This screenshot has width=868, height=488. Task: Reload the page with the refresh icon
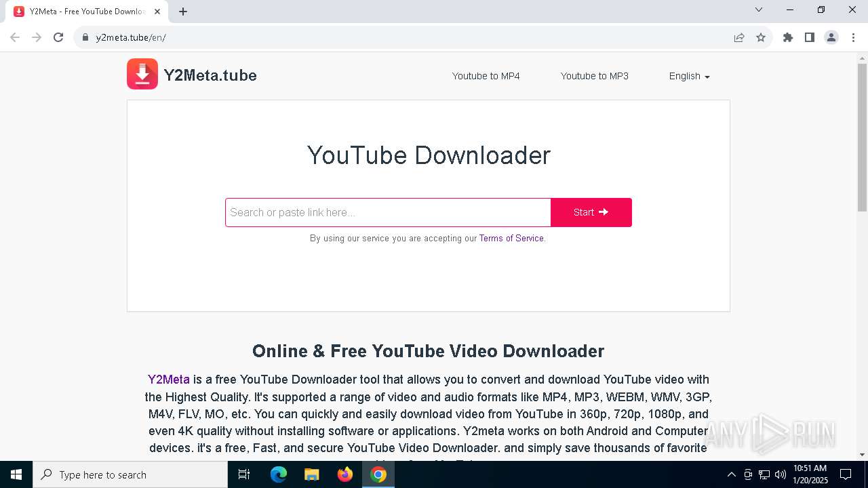click(x=58, y=37)
